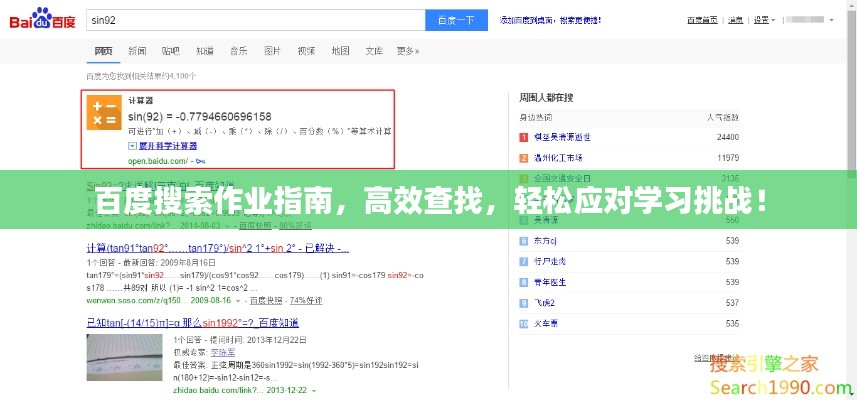Click the orange number 2 rank badge
Screen dimensions: 857x400
coord(522,158)
